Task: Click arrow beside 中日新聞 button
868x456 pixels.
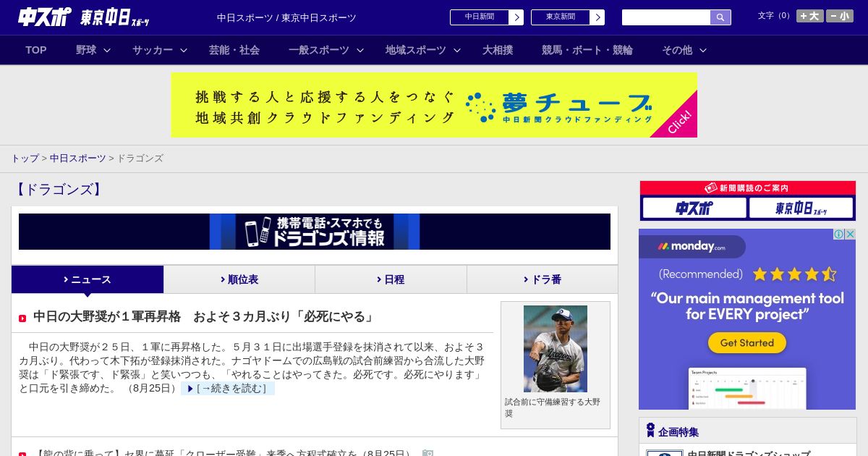Action: point(516,17)
